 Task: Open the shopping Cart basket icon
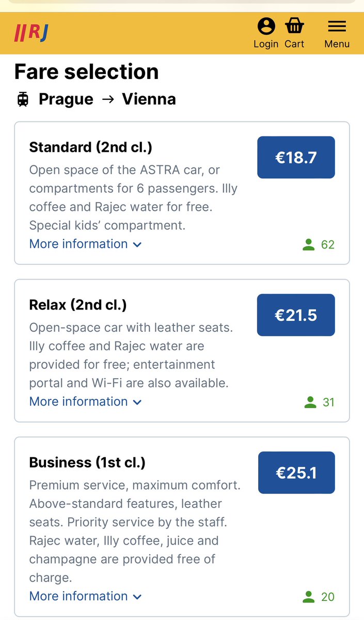coord(294,26)
